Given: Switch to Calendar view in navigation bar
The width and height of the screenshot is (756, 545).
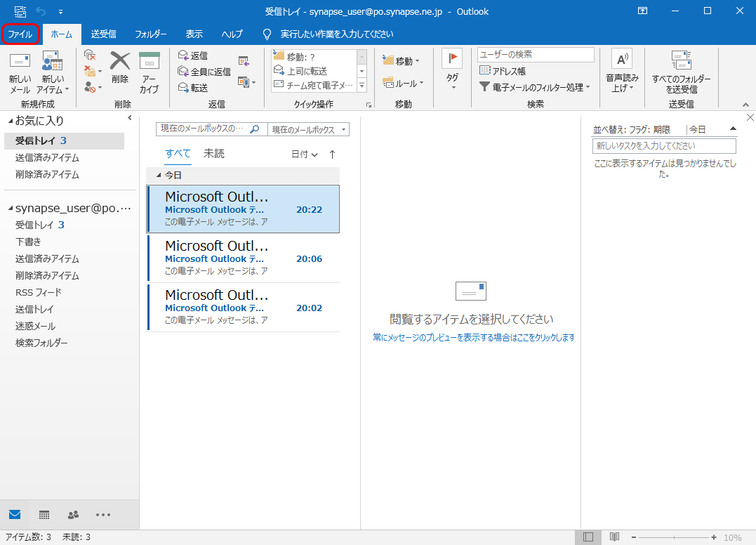Looking at the screenshot, I should (44, 515).
